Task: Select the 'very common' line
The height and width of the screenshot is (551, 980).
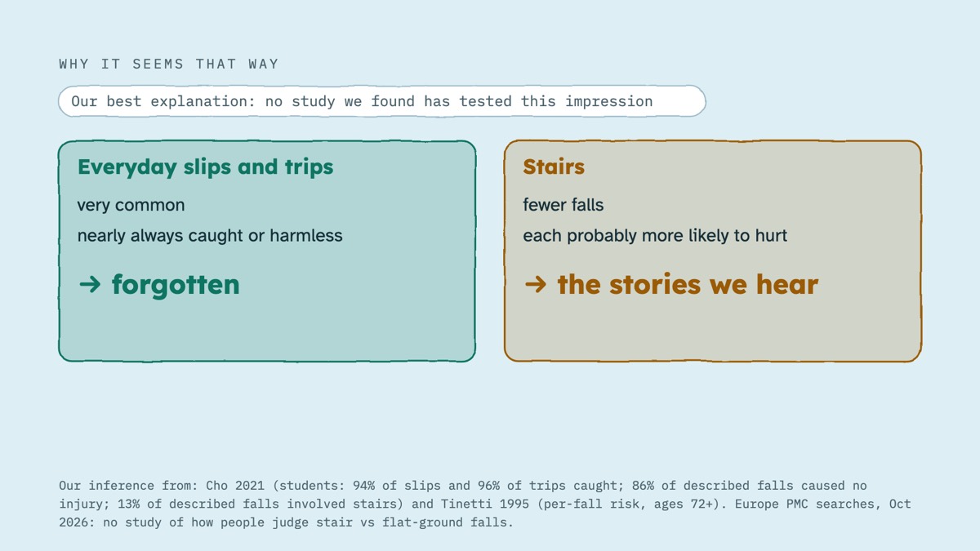Action: [131, 205]
